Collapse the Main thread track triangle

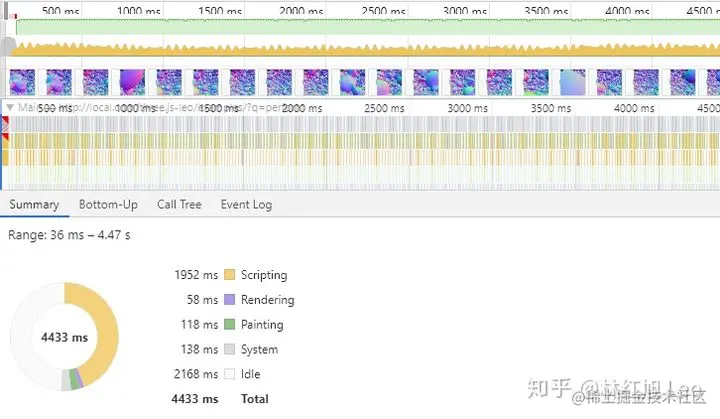tap(10, 108)
